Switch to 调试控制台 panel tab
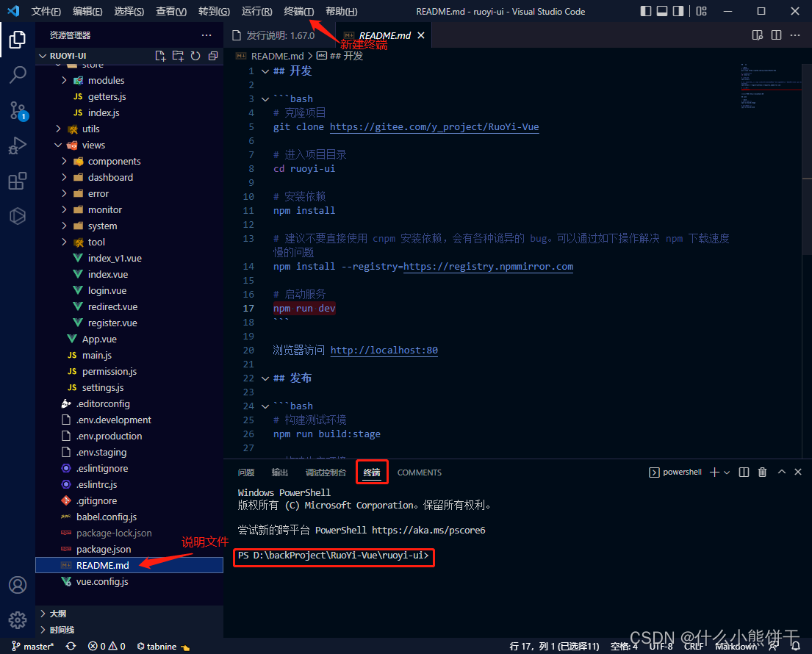 [326, 472]
